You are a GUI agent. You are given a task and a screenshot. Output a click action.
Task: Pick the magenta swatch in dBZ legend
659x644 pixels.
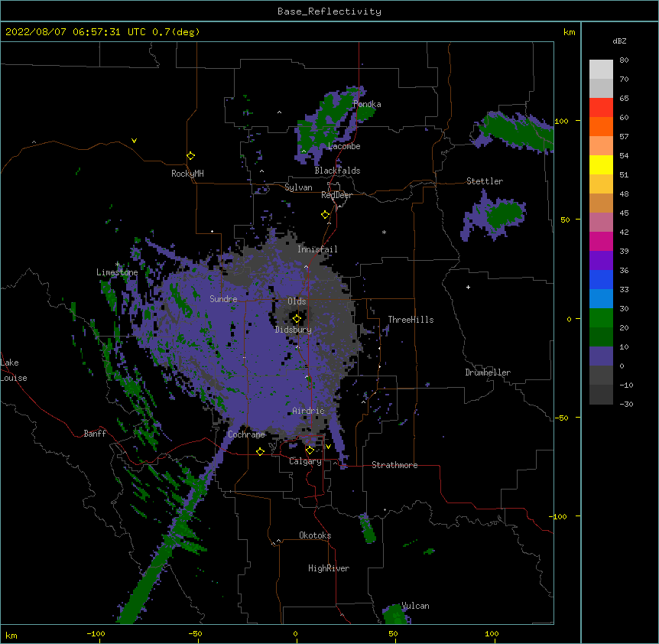coord(601,241)
